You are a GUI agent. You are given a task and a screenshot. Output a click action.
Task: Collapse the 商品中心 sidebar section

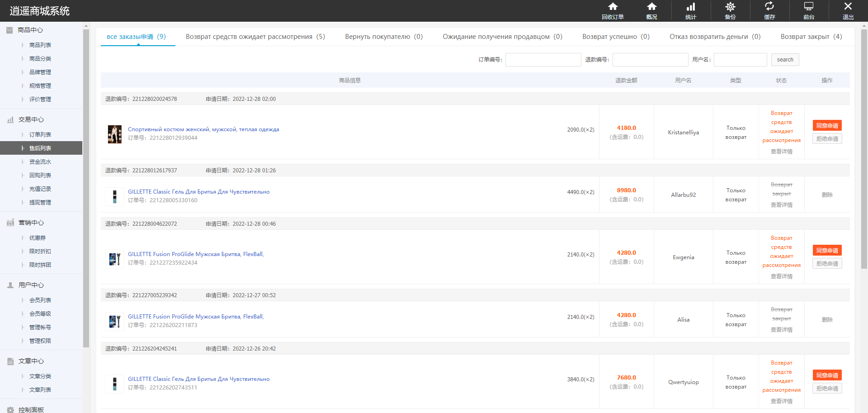click(x=30, y=30)
